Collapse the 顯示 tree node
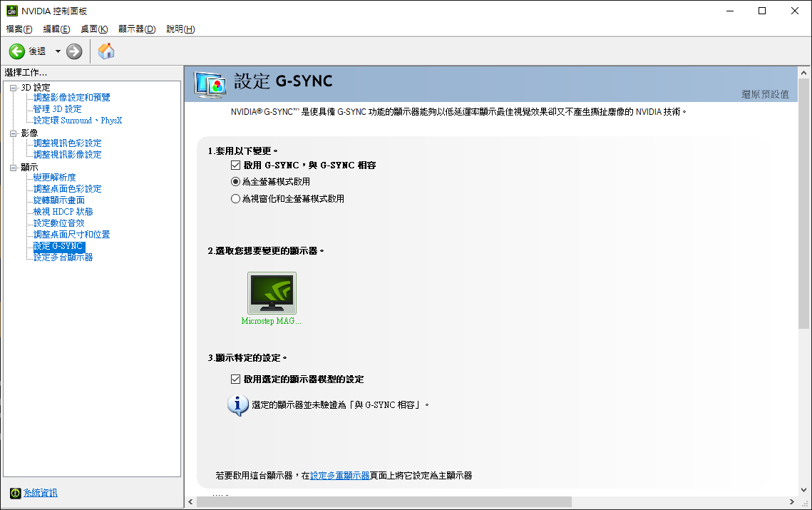This screenshot has height=510, width=812. [14, 168]
